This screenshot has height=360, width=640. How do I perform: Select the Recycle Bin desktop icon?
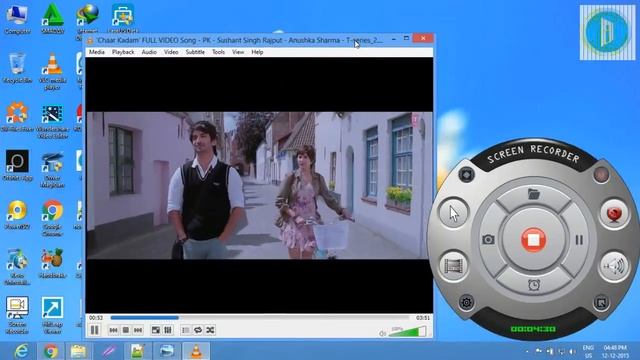[17, 68]
